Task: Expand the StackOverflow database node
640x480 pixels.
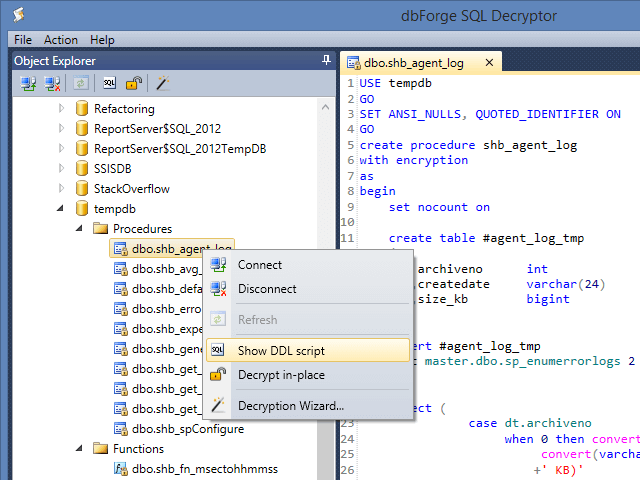Action: pyautogui.click(x=61, y=188)
